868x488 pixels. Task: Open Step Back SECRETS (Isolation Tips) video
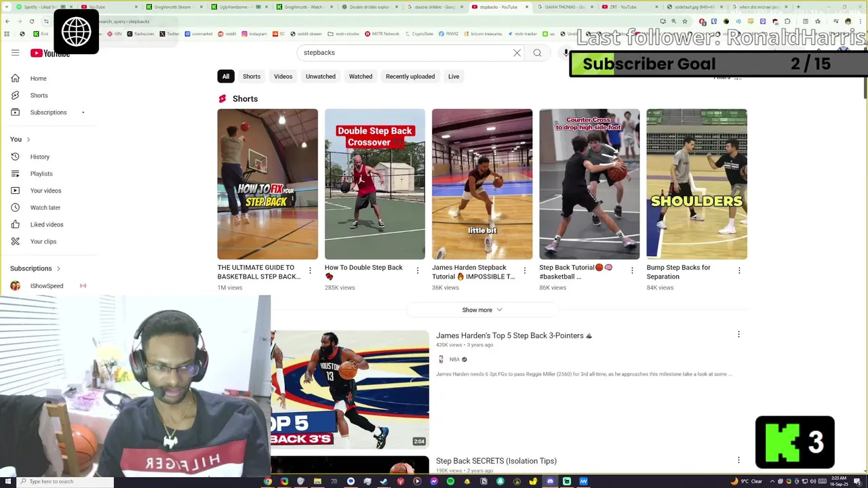tap(496, 461)
